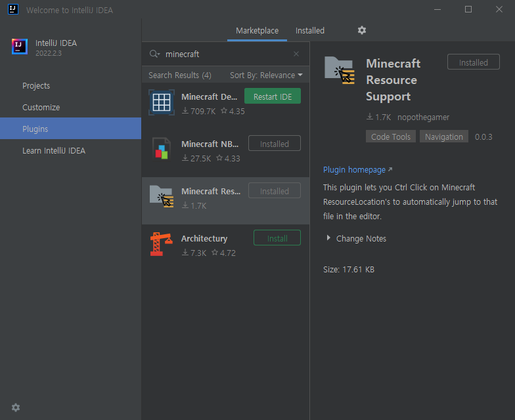The height and width of the screenshot is (420, 515).
Task: Select the Minecraft De... plugin row title
Action: click(x=209, y=97)
